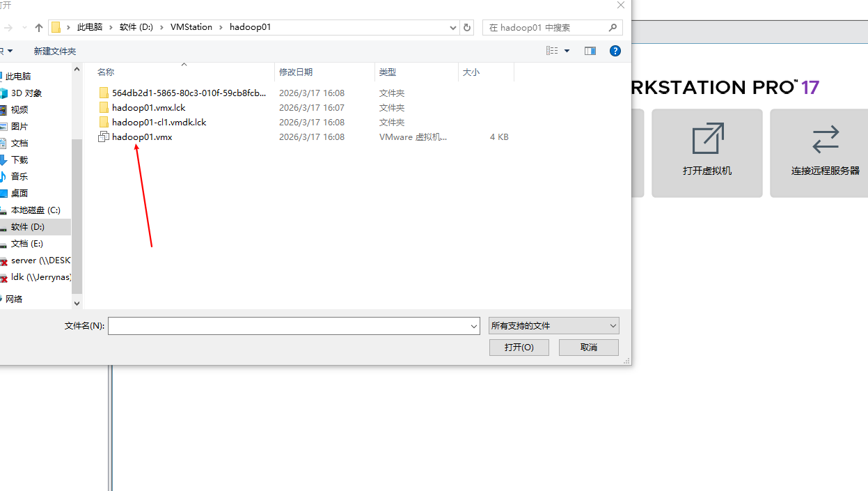Click the navigation pane scrollbar thumb
This screenshot has width=868, height=491.
pos(77,216)
